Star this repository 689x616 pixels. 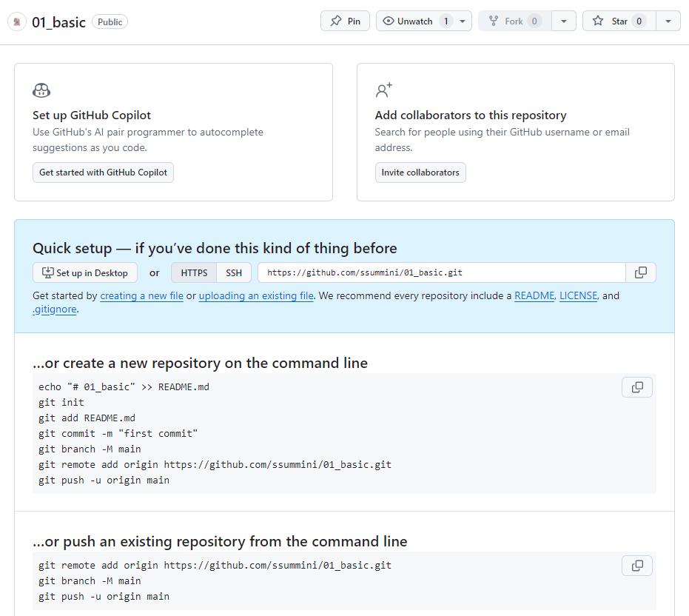pos(619,21)
